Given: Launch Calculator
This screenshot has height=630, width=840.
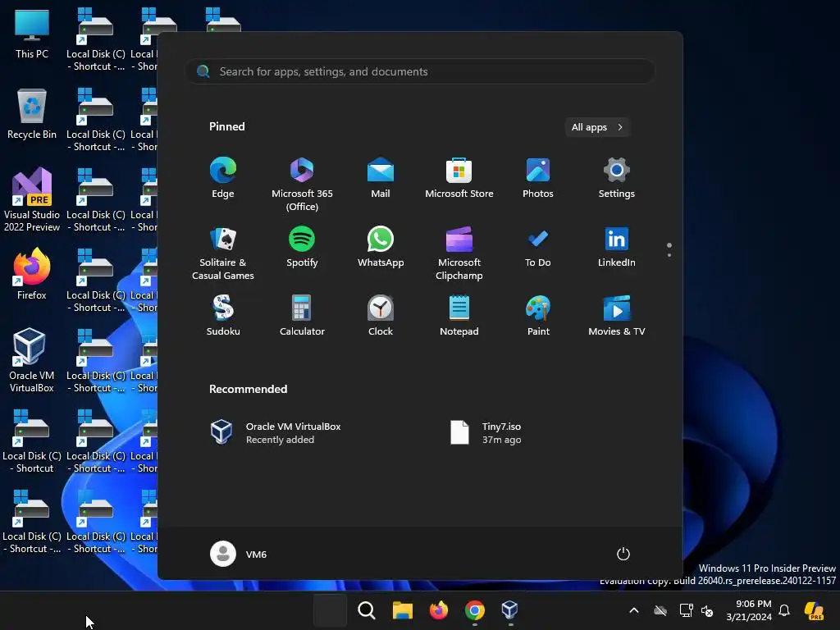Looking at the screenshot, I should tap(302, 316).
